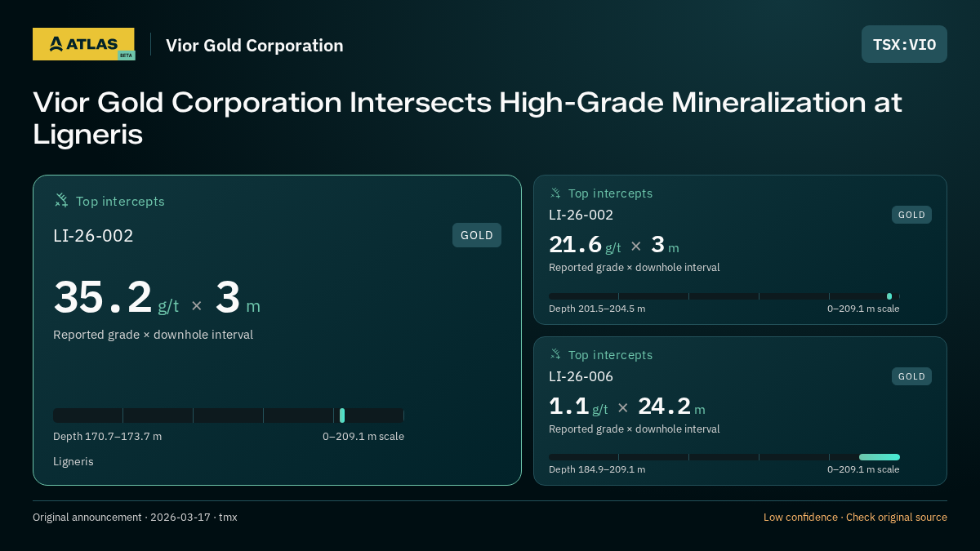Click the drill icon in the LI-26-006 card
Screen dimensions: 980x551
[555, 354]
